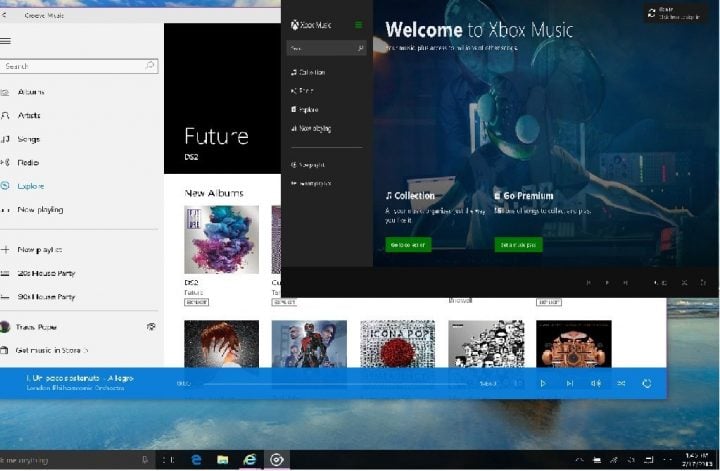Screen dimensions: 720x471
Task: Click previous track in Xbox Music player
Action: click(x=588, y=282)
